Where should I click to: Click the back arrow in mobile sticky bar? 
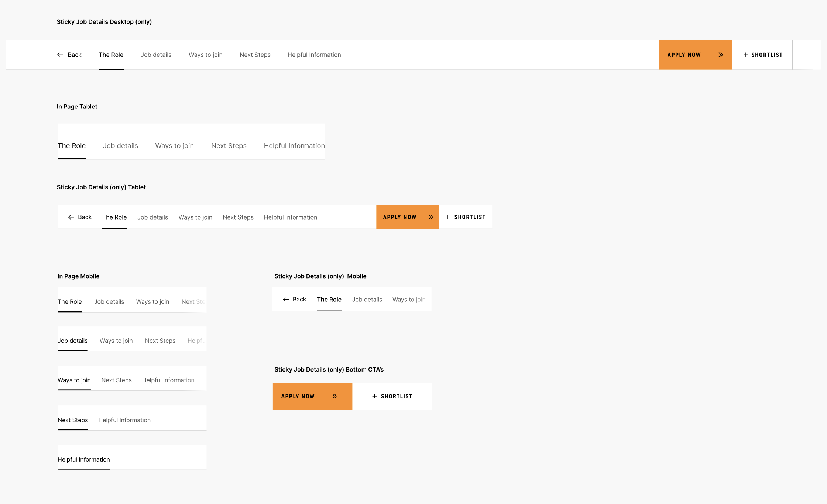[x=286, y=300]
